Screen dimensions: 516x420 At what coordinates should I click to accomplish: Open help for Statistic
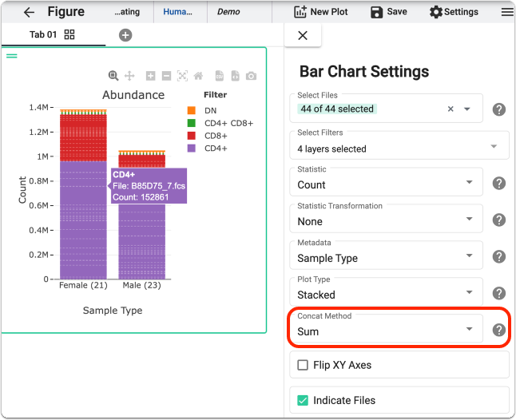click(499, 183)
